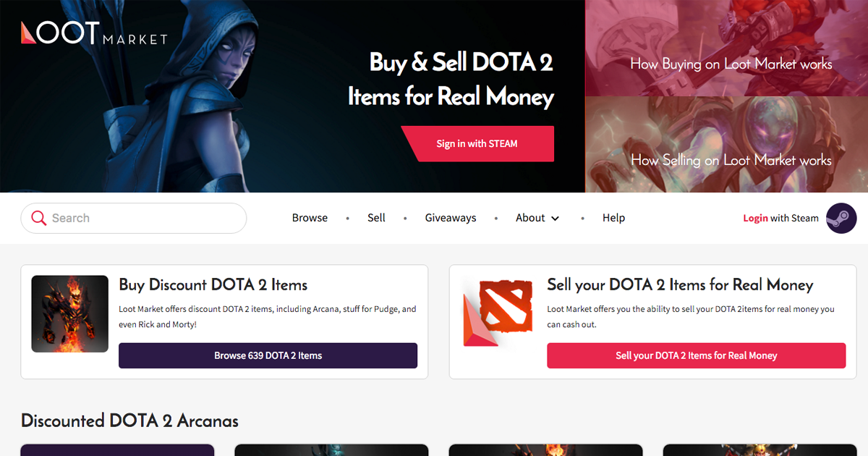Click the Loot Market logo
The image size is (868, 456).
93,35
